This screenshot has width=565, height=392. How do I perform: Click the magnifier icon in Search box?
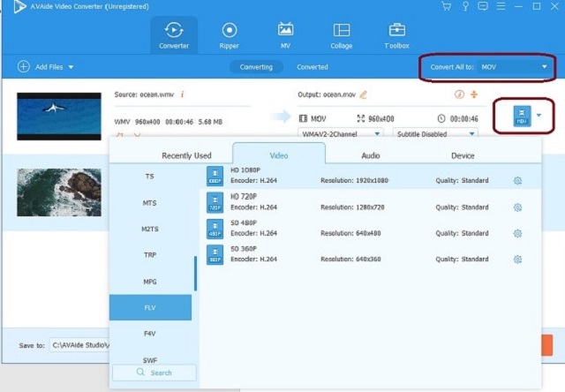[x=140, y=372]
